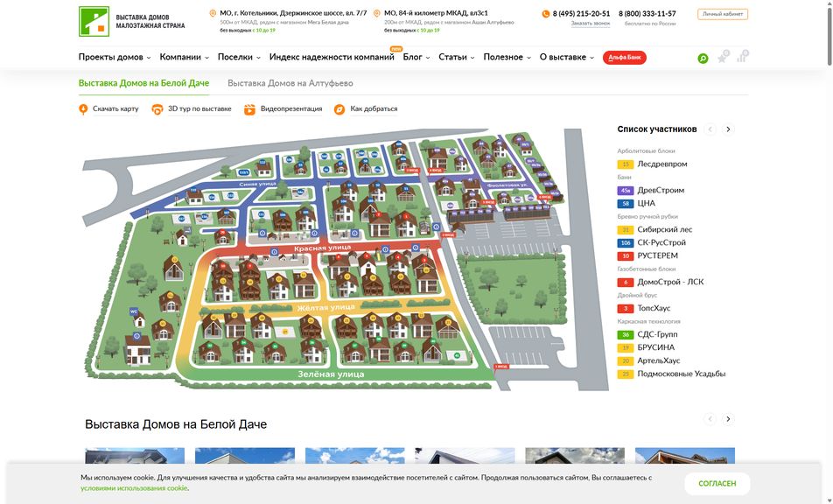Select yellow badge 20 for АртельХаус
The height and width of the screenshot is (504, 833).
pyautogui.click(x=626, y=361)
